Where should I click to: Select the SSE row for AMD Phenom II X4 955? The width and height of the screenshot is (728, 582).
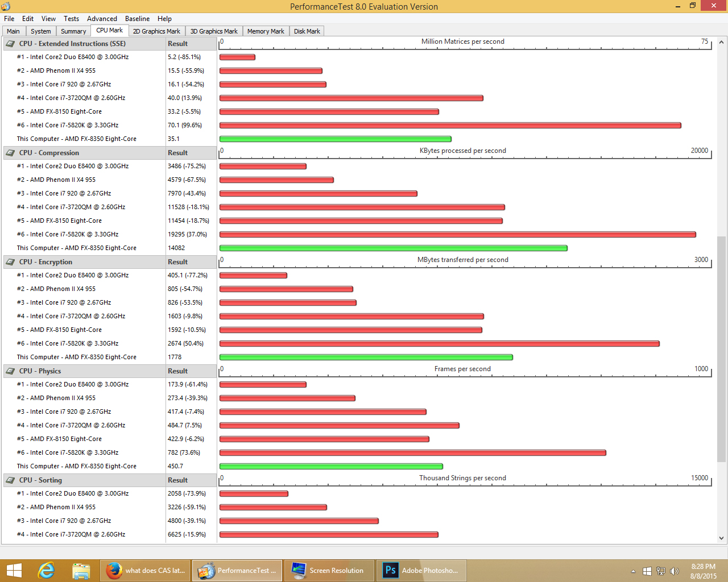[x=56, y=70]
